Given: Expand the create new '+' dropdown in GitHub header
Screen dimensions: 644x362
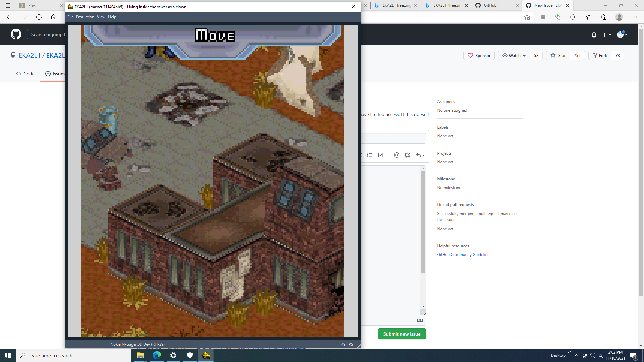Looking at the screenshot, I should (x=607, y=35).
